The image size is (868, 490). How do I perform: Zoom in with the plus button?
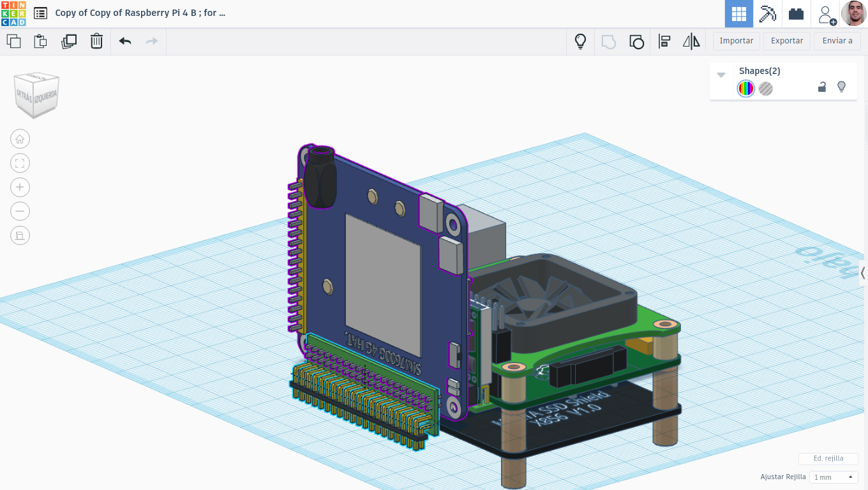pos(20,188)
